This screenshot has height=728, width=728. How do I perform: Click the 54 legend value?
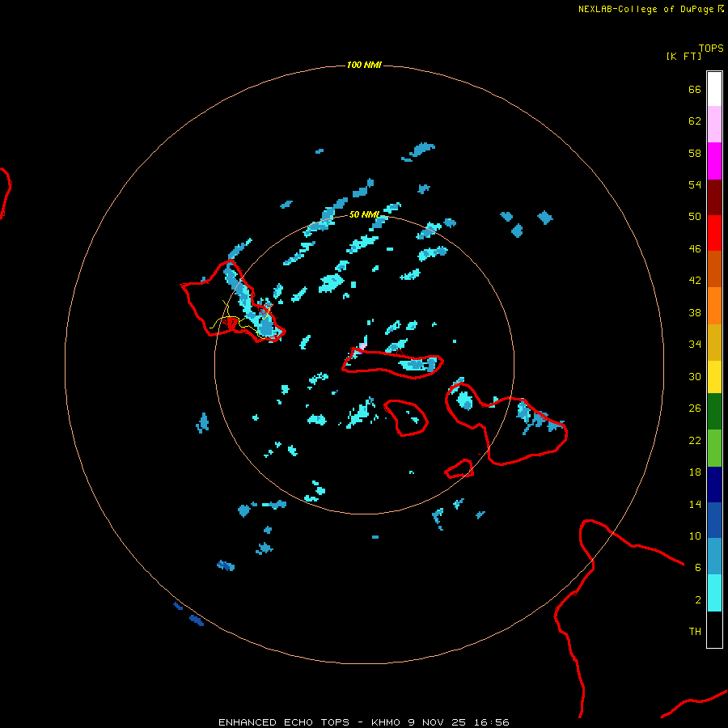[695, 184]
